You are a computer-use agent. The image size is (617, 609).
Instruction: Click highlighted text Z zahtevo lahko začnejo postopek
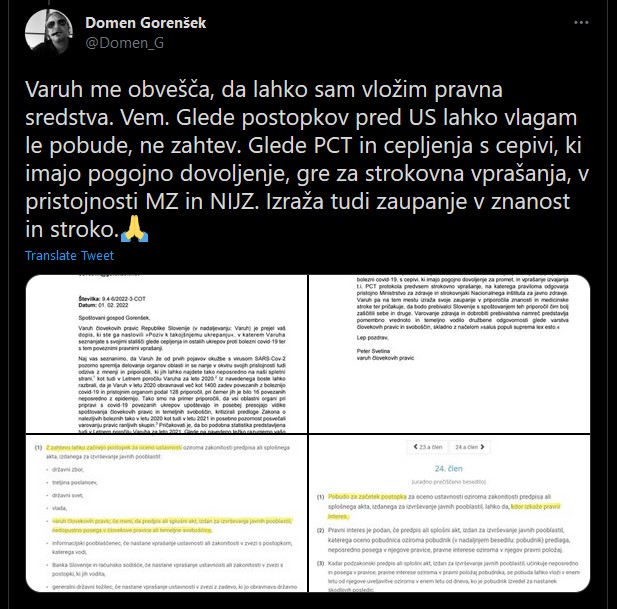click(x=114, y=447)
